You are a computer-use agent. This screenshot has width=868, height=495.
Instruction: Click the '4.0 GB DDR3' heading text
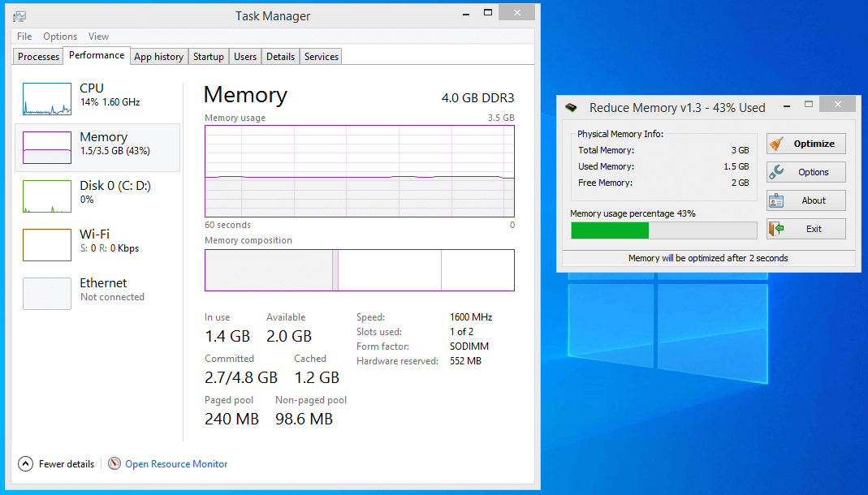click(x=477, y=98)
